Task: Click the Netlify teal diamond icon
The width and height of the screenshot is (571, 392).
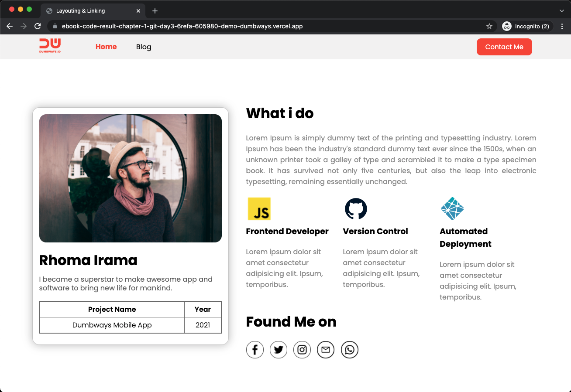Action: coord(452,209)
